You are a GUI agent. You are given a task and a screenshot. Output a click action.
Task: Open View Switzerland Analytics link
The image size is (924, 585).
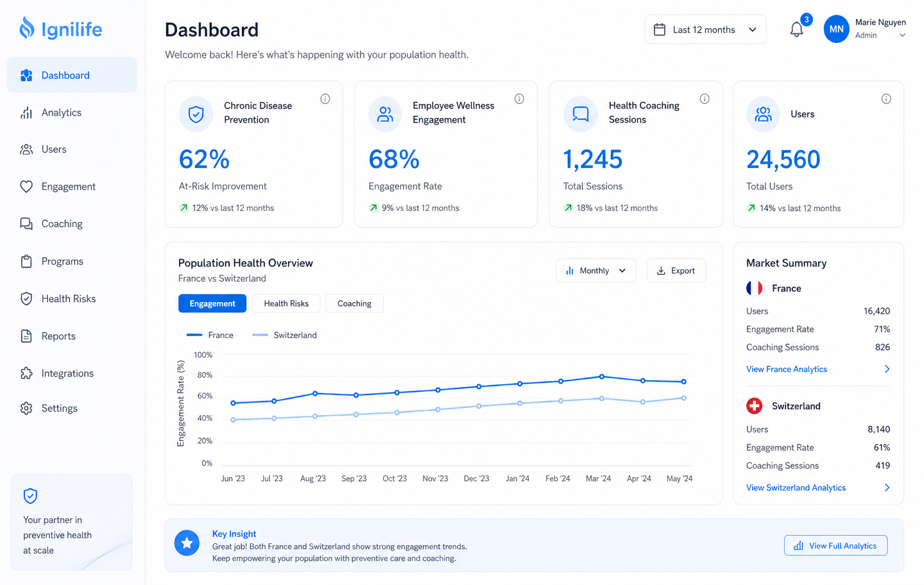[x=796, y=487]
